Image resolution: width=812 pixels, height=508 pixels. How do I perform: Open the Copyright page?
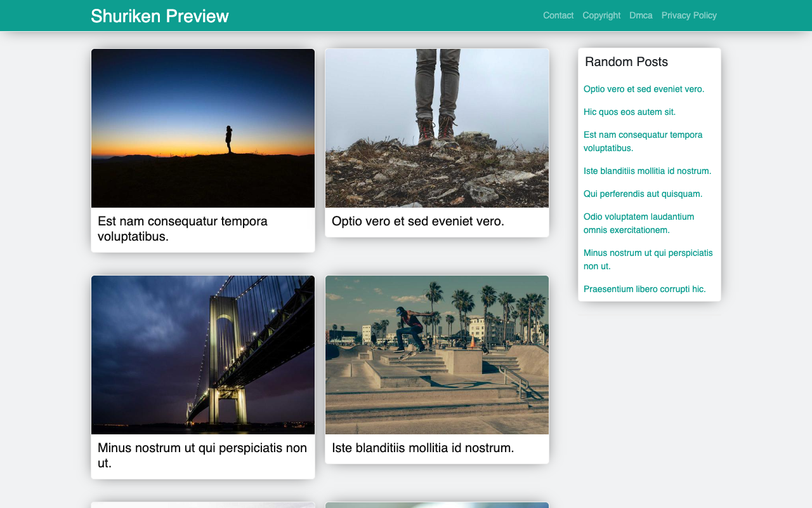(x=601, y=15)
